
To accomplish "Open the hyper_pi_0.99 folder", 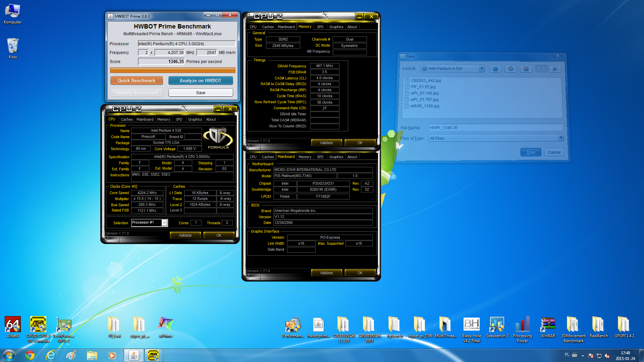I will [420, 327].
